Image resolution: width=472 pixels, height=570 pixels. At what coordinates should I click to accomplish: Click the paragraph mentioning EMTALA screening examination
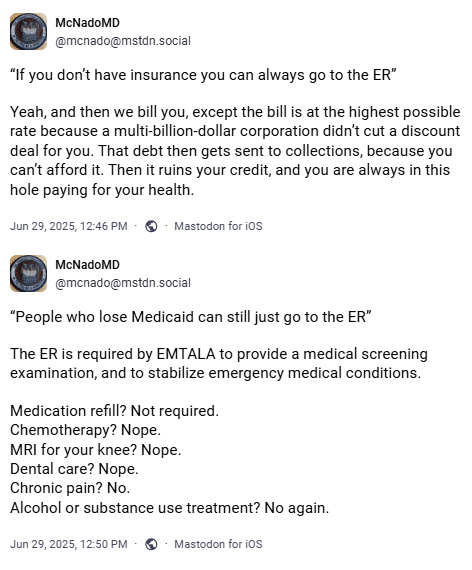point(219,364)
